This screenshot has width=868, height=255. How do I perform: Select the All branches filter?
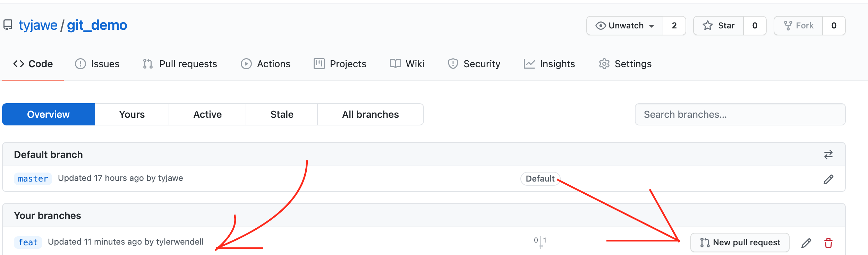[x=370, y=114]
